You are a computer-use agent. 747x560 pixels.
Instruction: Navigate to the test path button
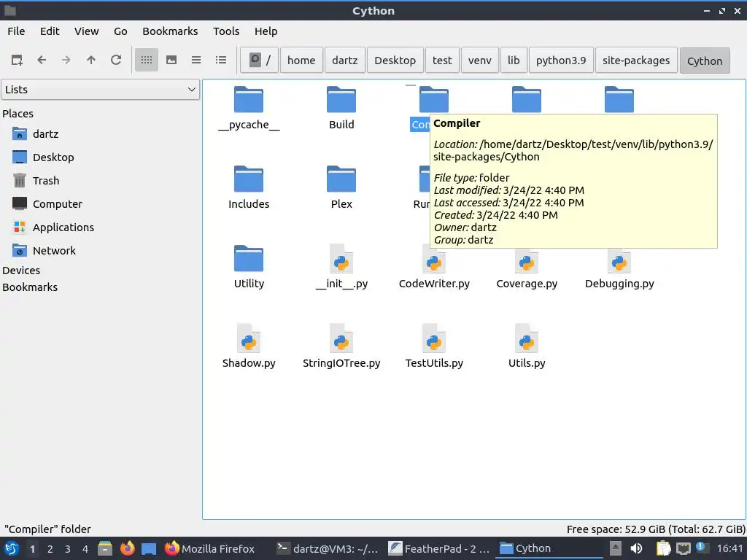[x=442, y=61]
